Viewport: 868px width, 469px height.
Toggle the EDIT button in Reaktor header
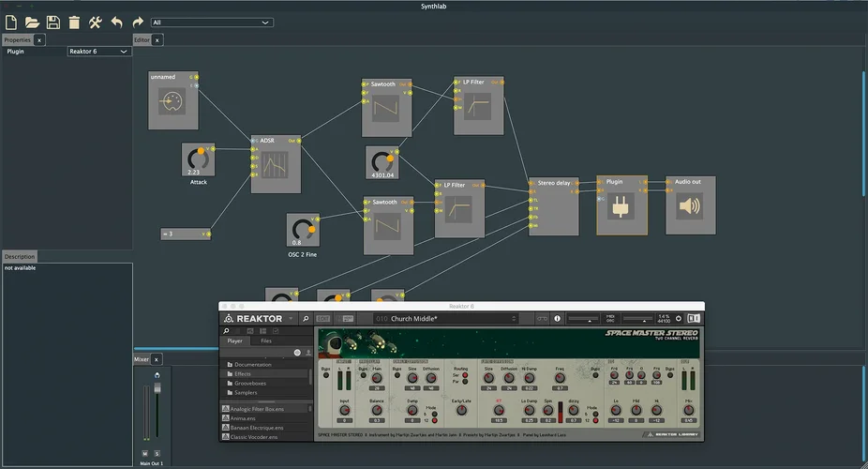pyautogui.click(x=322, y=318)
